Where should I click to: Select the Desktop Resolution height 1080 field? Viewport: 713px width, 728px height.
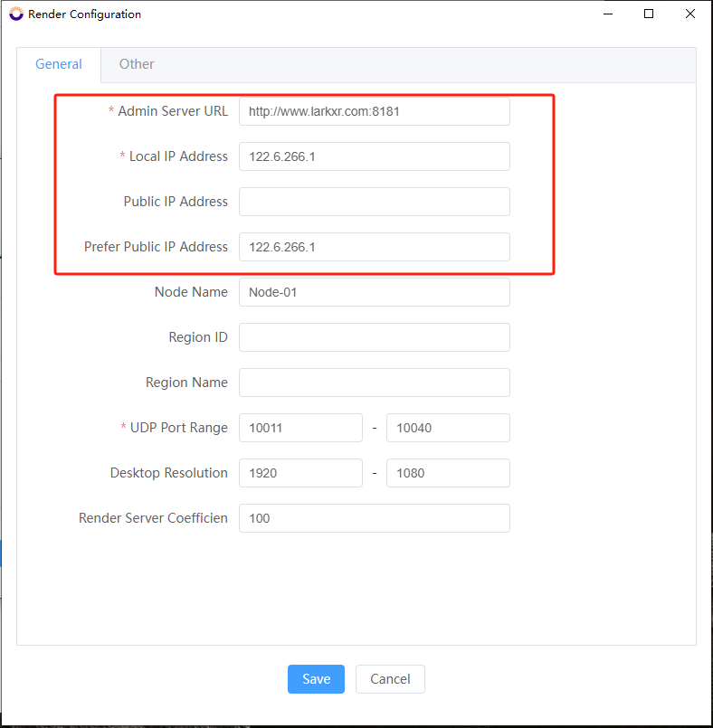[x=448, y=473]
